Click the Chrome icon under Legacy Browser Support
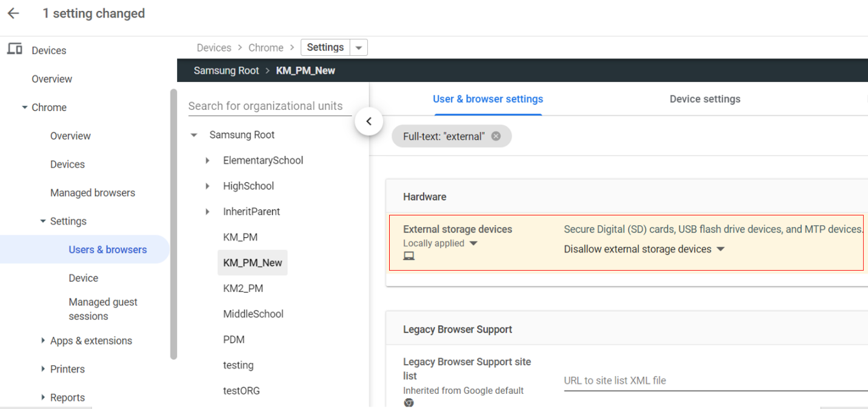Screen dimensions: 868x409 coord(409,402)
